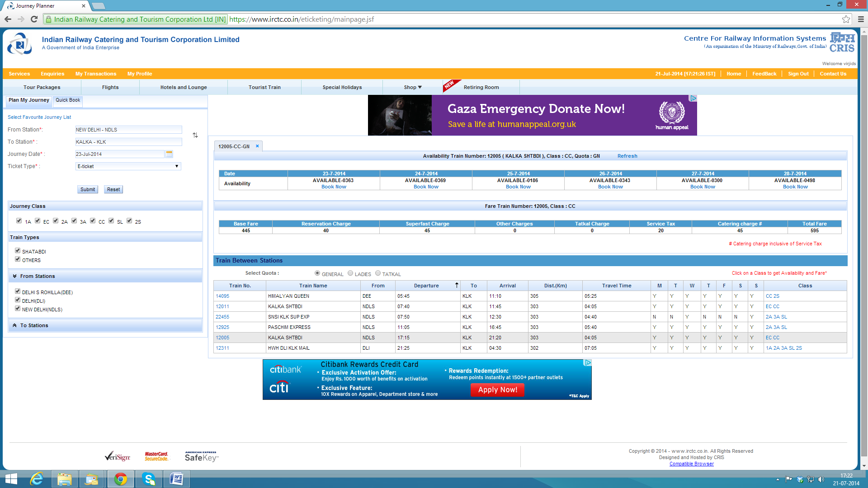Click the volume icon in system tray
The width and height of the screenshot is (868, 488).
pyautogui.click(x=821, y=479)
